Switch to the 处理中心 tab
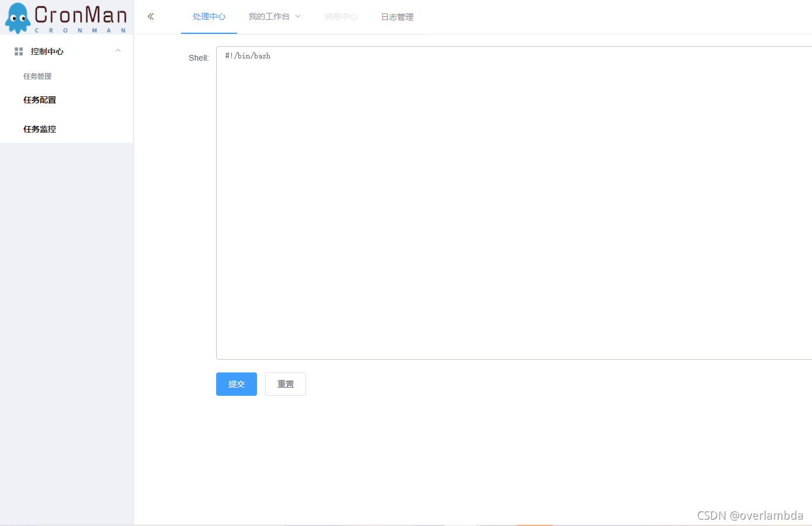Screen dimensions: 812x526 209,16
